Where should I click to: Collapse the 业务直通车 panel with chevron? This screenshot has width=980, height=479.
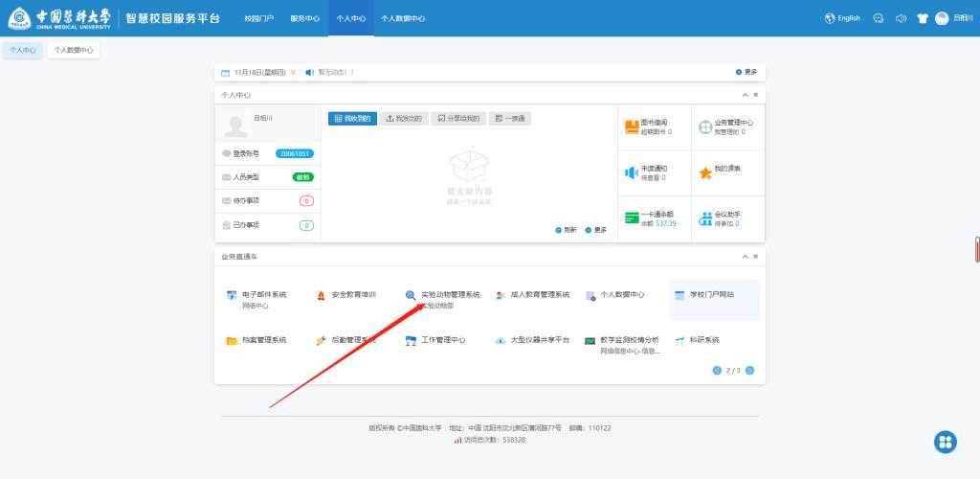[745, 257]
